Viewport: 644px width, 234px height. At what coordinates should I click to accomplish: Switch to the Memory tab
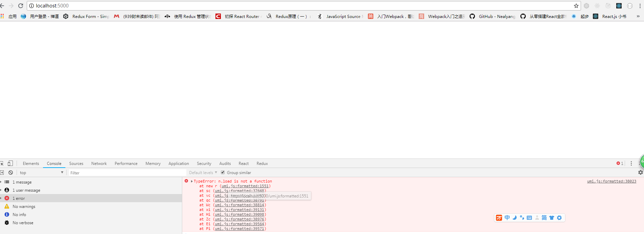click(x=153, y=164)
